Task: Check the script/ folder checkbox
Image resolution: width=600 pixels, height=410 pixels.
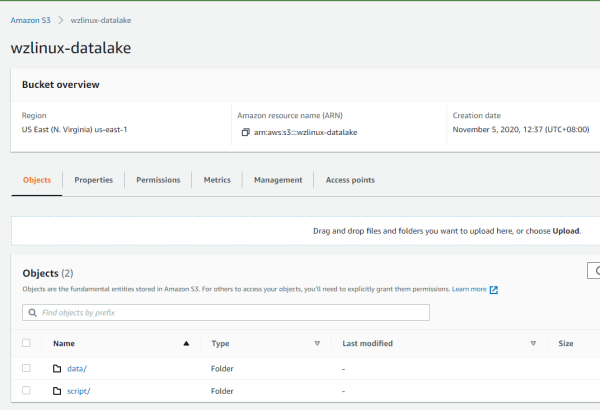Action: (x=27, y=390)
